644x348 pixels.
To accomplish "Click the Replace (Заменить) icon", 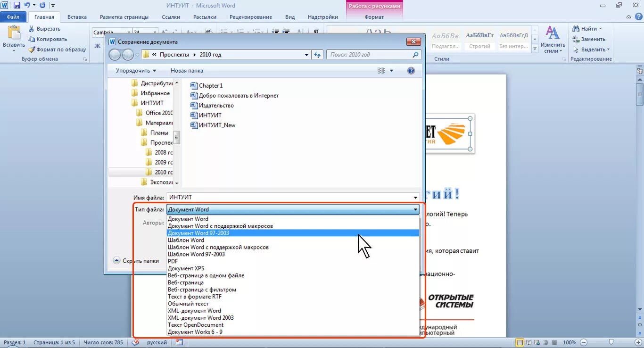I will [x=576, y=39].
